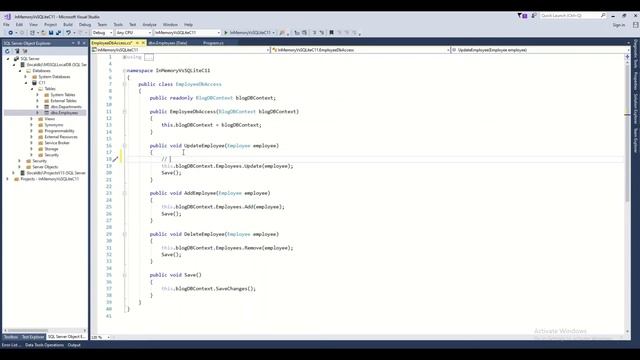Open the startup project dropdown
The image size is (640, 360).
coord(187,33)
